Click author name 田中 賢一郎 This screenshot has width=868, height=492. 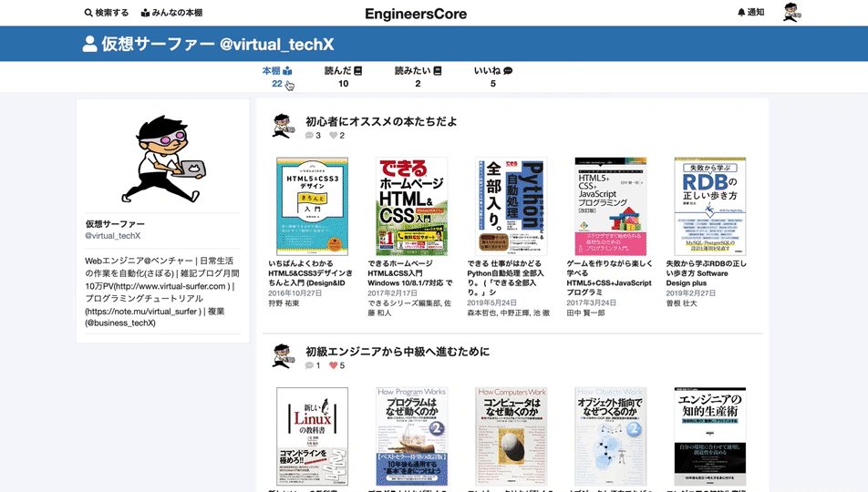coord(585,313)
